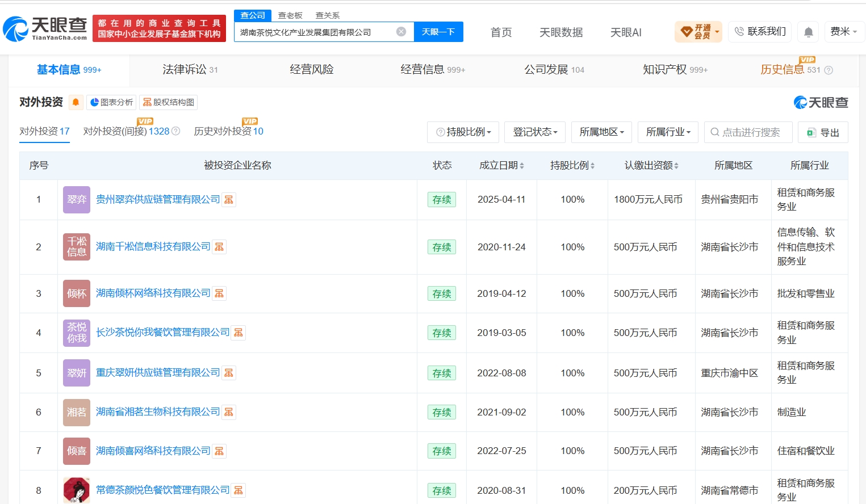
Task: Open equity chart icon for 贵州翠弈供应链管理有限公司
Action: click(x=229, y=200)
